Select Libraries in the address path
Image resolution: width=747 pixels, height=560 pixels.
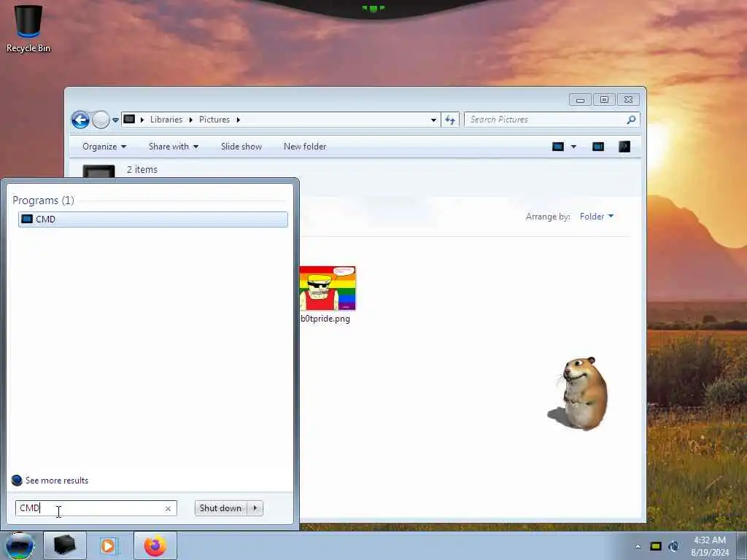click(166, 120)
